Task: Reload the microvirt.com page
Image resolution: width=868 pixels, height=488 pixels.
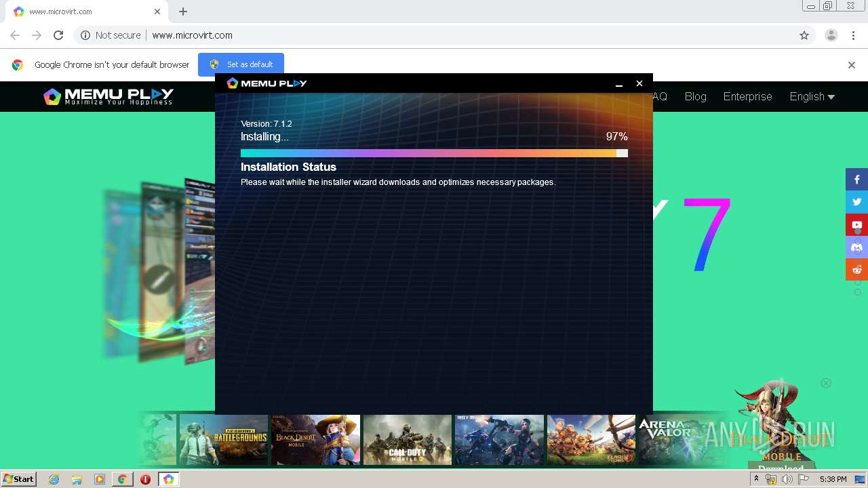Action: click(58, 35)
